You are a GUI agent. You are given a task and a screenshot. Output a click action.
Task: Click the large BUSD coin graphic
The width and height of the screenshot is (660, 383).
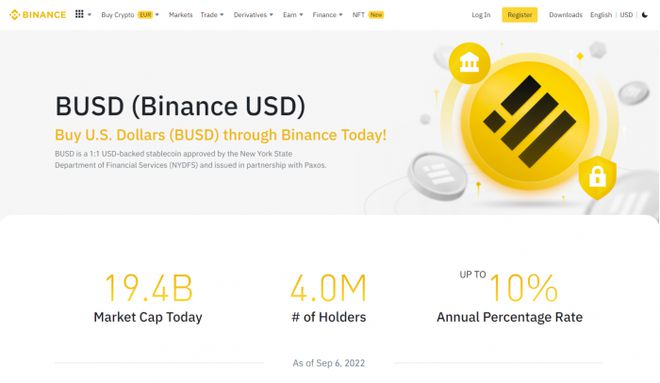[530, 121]
